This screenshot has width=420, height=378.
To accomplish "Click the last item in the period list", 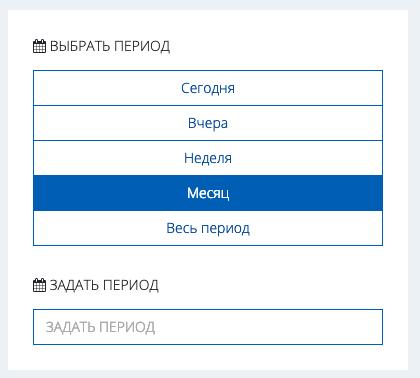I will 208,228.
